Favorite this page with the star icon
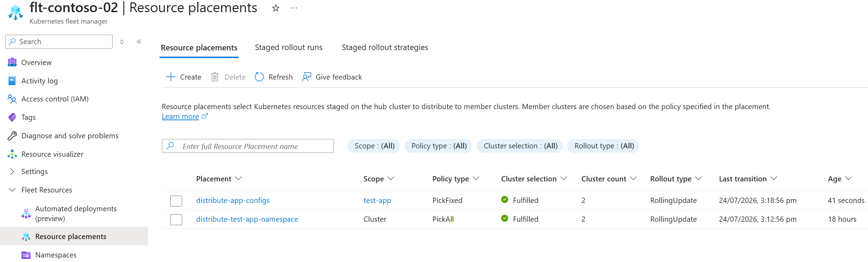Screen dimensions: 868x262 (276, 8)
